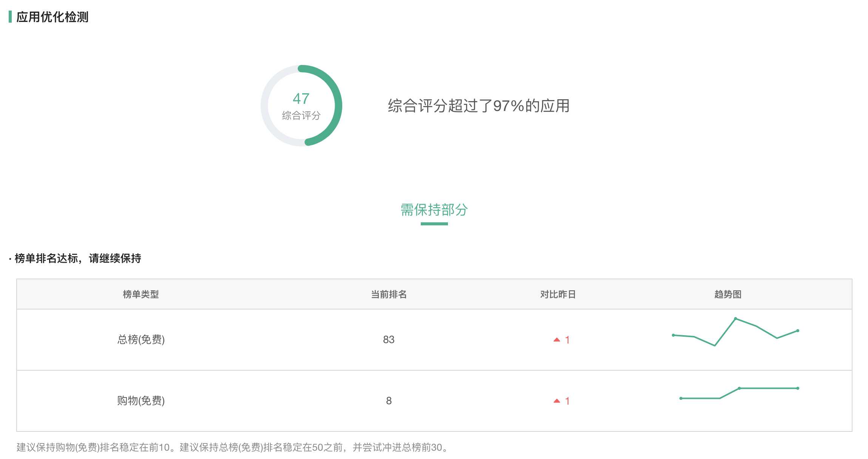The image size is (868, 459).
Task: Click the score number 47
Action: [301, 99]
